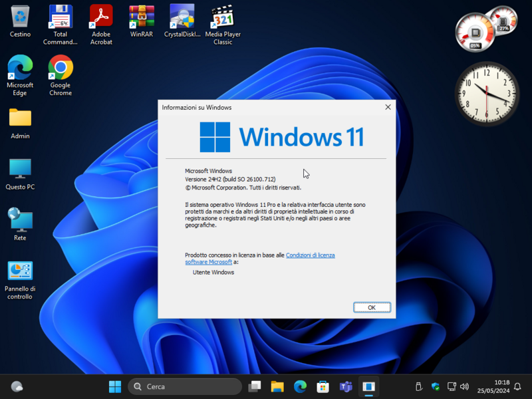Viewport: 532px width, 399px height.
Task: Click the Windows 11 logo in dialog
Action: 282,137
